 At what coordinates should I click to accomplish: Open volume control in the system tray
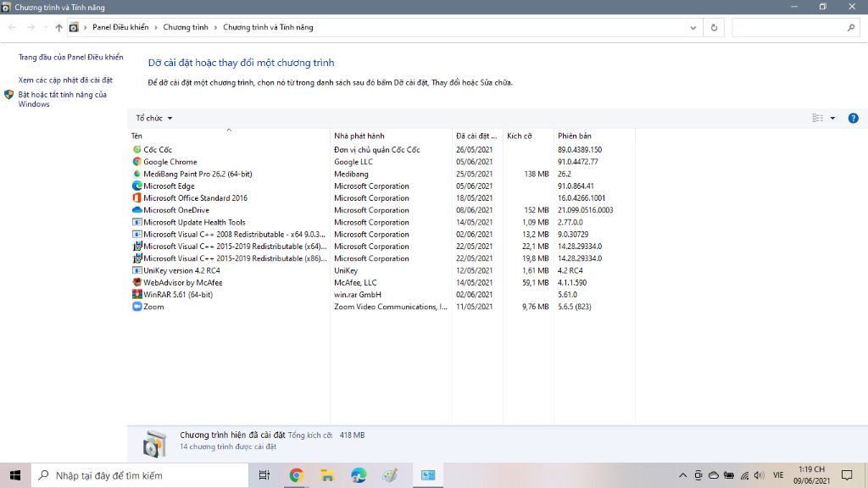pos(759,475)
